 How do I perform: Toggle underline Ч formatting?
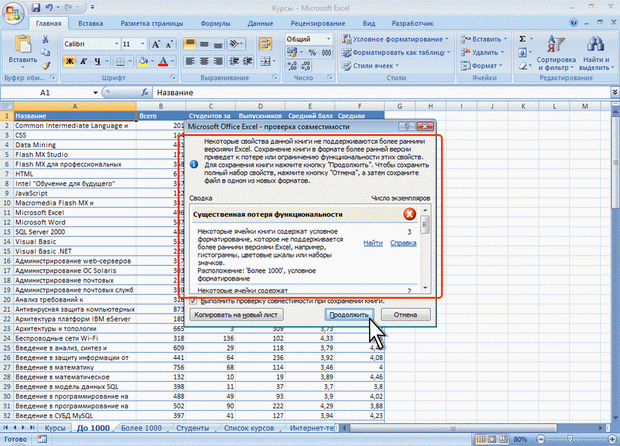(x=97, y=61)
